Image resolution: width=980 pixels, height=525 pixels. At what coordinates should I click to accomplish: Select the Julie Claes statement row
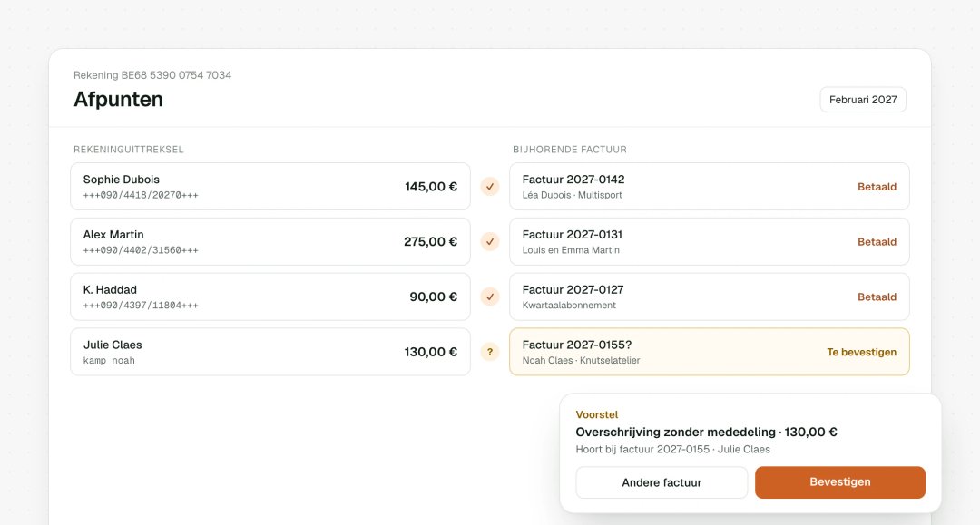[x=270, y=352]
